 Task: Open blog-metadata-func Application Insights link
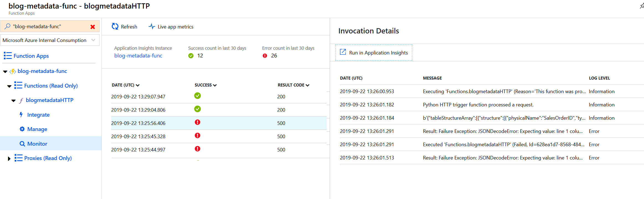(138, 56)
